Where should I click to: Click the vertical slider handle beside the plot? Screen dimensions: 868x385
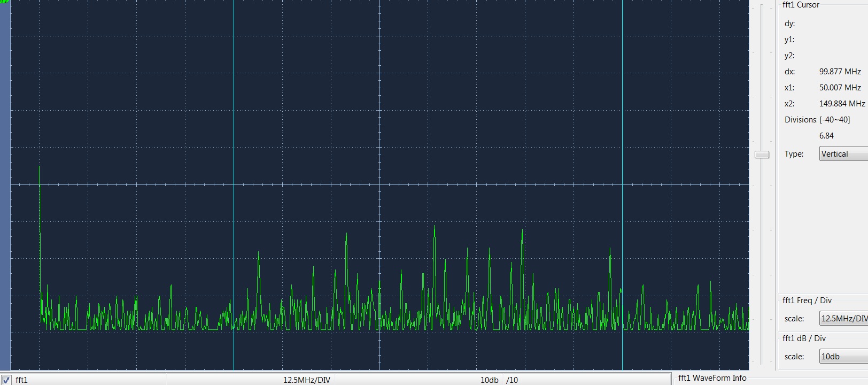(762, 155)
